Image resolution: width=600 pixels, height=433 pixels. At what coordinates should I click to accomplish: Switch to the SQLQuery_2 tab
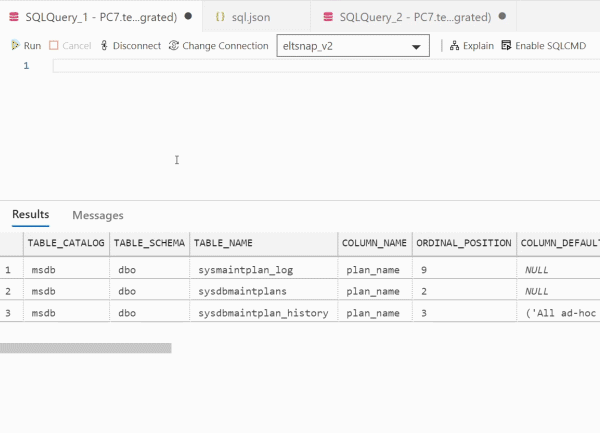[x=414, y=16]
